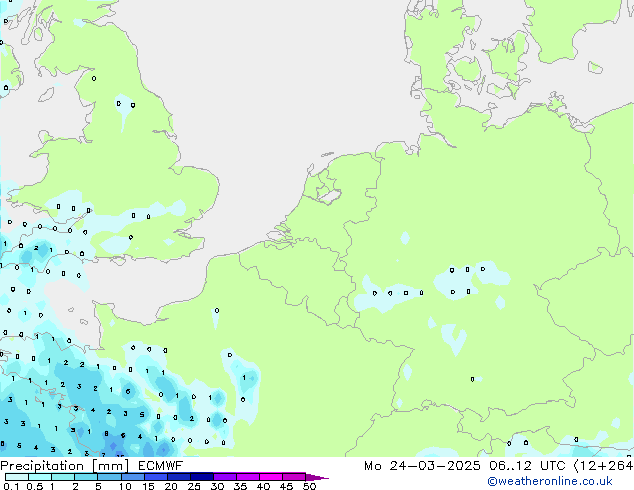Click the "Precipitation [mm]" title text
634x490 pixels.
[x=64, y=466]
